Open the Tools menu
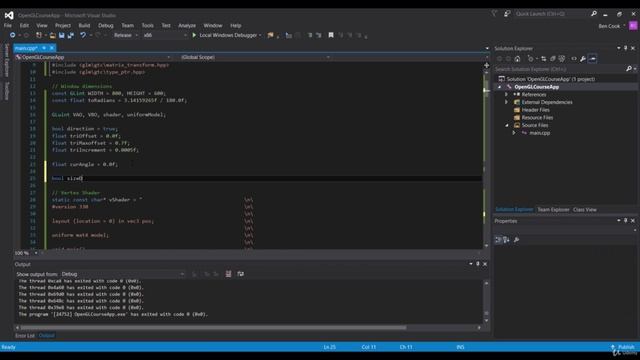 pos(147,25)
